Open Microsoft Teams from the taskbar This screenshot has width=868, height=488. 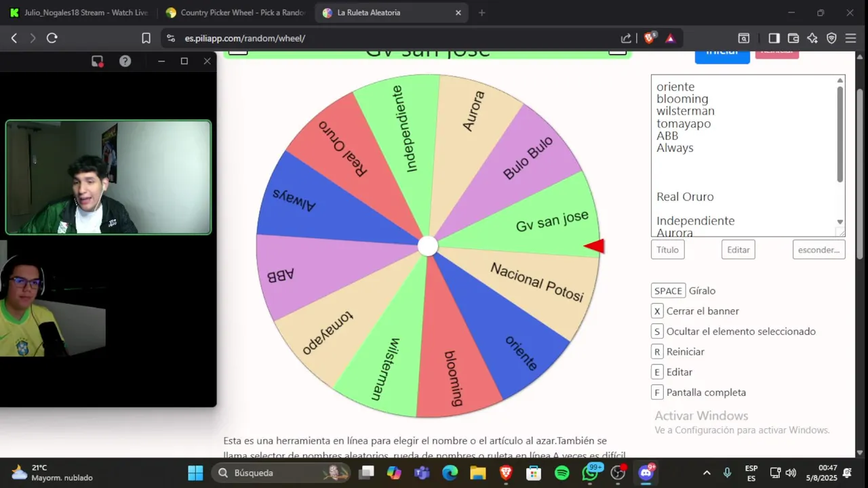422,472
